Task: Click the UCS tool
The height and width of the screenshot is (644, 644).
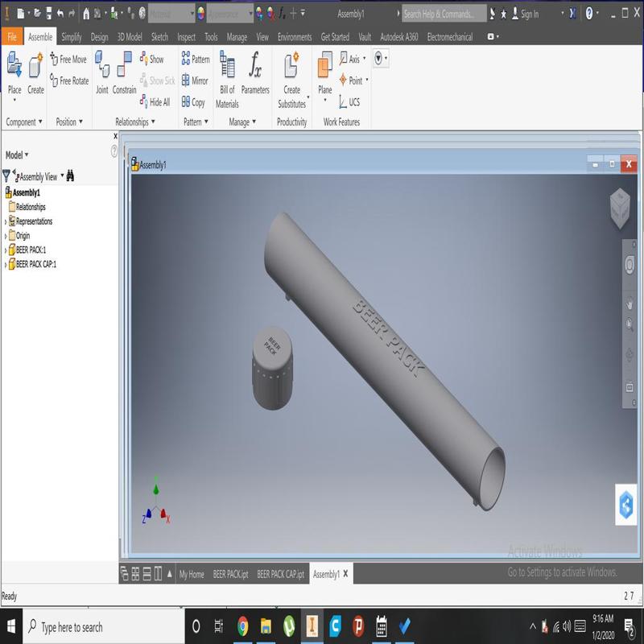Action: (349, 102)
